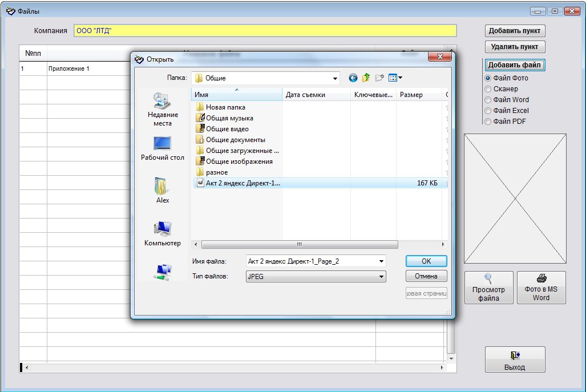The width and height of the screenshot is (586, 392).
Task: Click the back navigation arrow icon
Action: [x=353, y=78]
